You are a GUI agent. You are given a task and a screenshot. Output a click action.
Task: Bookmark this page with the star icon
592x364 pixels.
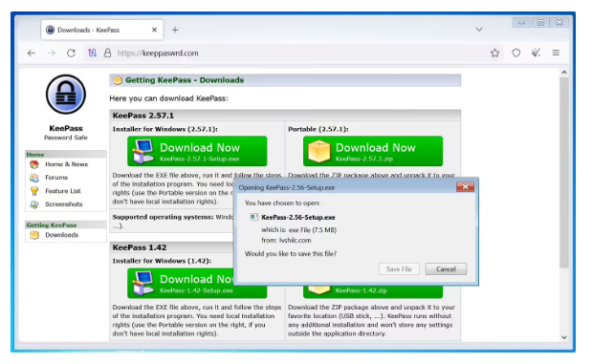click(x=494, y=53)
